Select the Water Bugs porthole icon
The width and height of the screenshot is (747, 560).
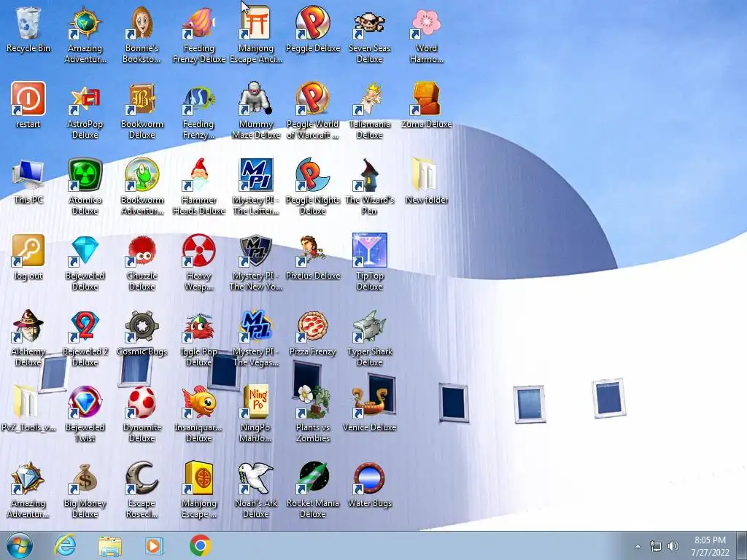click(x=370, y=478)
